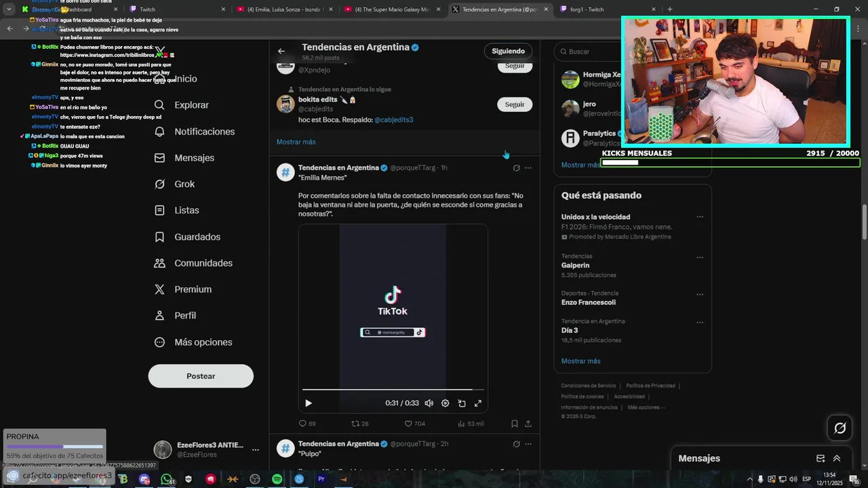This screenshot has height=488, width=868.
Task: Click the Siguiendo button in the header
Action: 509,52
